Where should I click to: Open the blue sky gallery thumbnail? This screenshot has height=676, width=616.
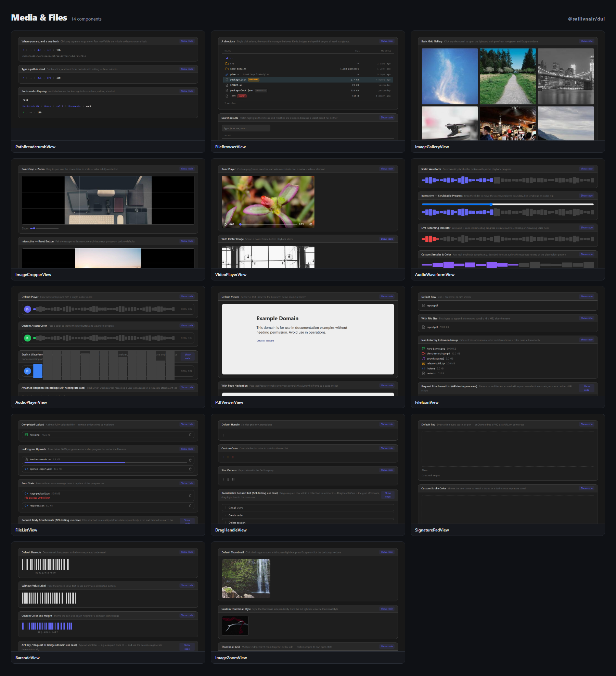450,76
